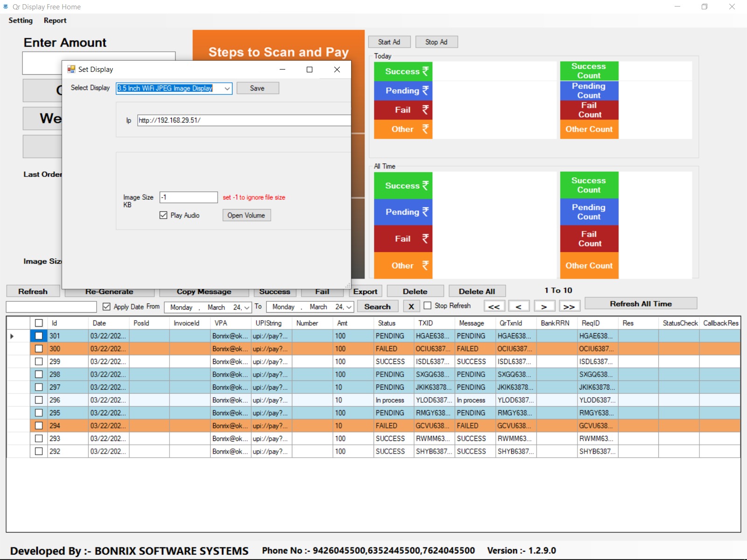This screenshot has width=747, height=560.
Task: Jump to first page with << button
Action: (x=494, y=307)
